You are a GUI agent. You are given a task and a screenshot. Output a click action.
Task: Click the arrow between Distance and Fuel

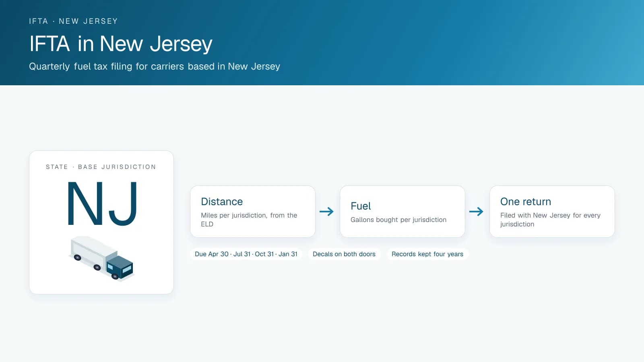coord(326,212)
